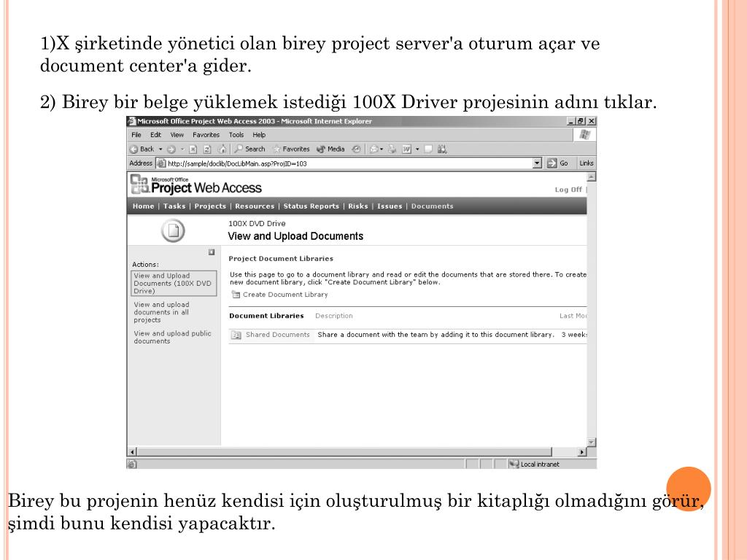The height and width of the screenshot is (560, 747).
Task: Click the Edit with Word icon
Action: 406,149
